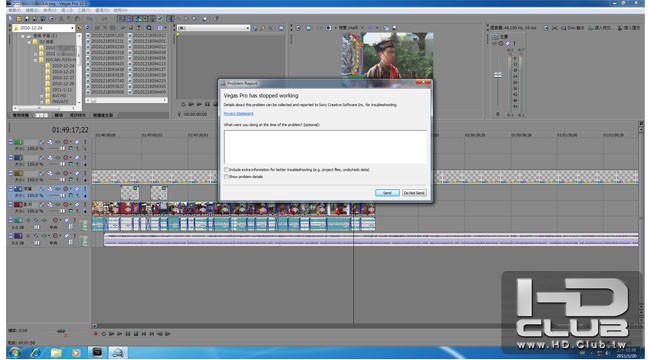Click Play From Start in timeline transport
The image size is (648, 360).
111,334
